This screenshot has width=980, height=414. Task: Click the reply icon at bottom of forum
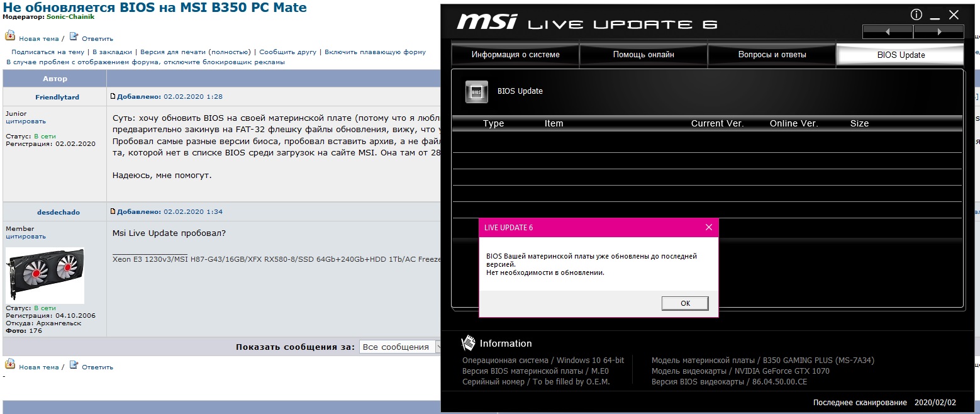(x=74, y=364)
